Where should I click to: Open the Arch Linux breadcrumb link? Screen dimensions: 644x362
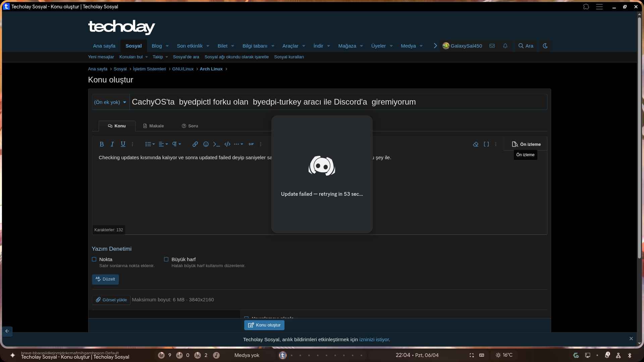[211, 69]
